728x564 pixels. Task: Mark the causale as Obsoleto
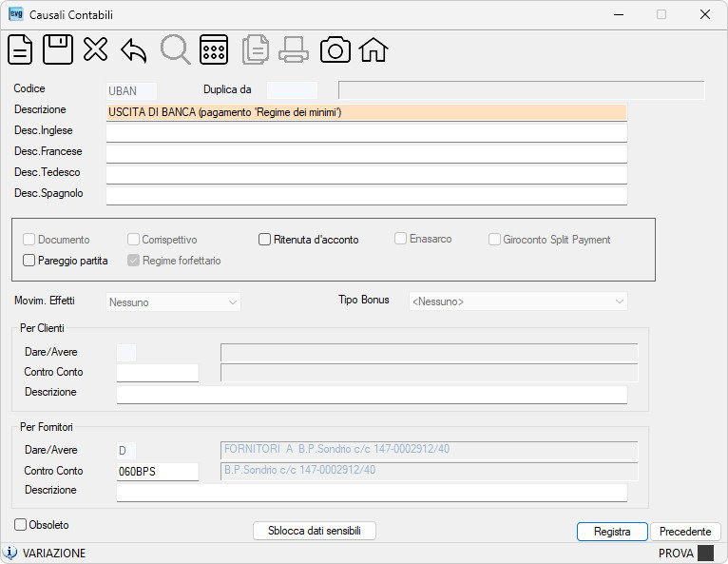pos(20,524)
